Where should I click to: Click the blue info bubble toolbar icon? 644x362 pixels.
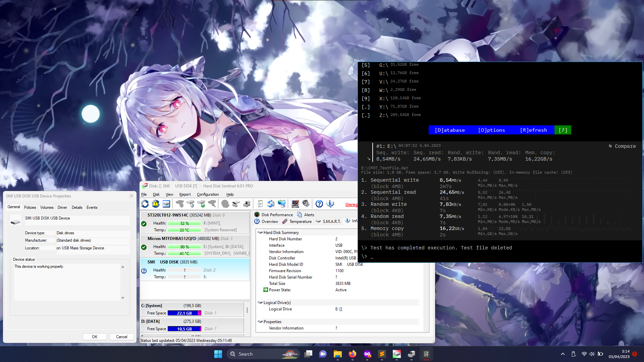330,204
